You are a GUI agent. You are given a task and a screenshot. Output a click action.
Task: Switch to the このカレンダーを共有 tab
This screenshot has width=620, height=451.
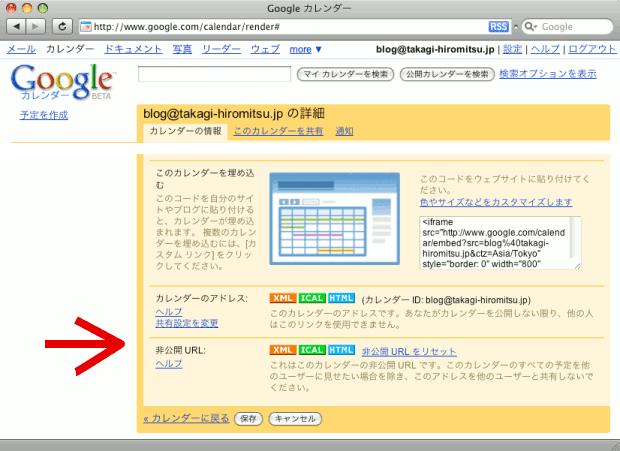[x=278, y=131]
